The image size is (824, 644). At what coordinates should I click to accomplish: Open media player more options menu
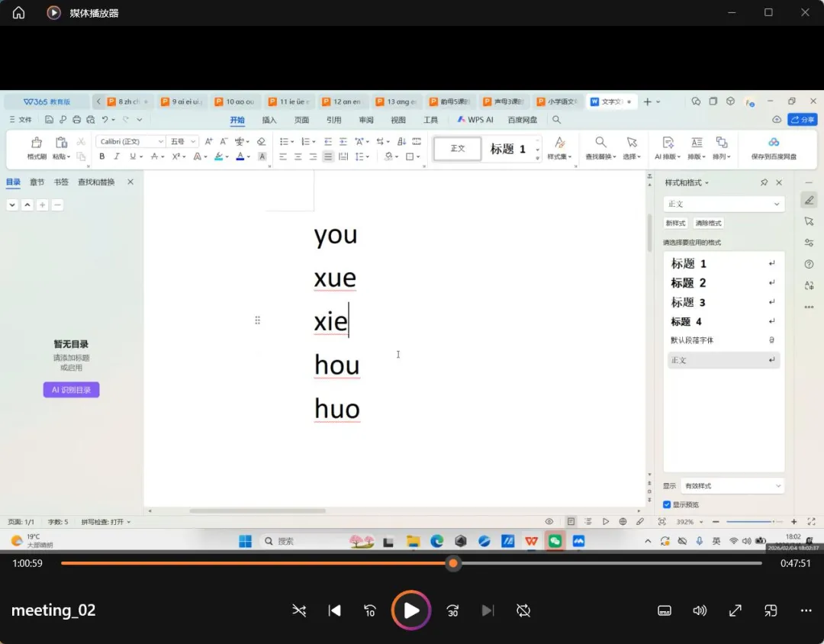[x=806, y=610]
